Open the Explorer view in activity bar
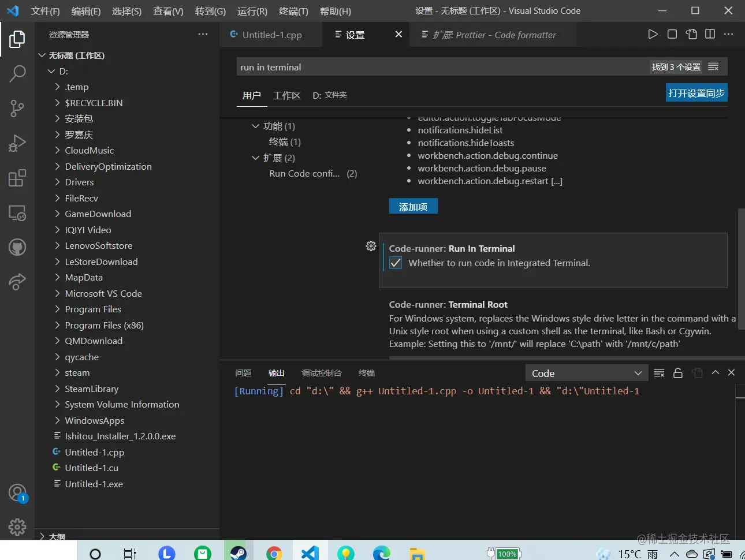This screenshot has width=745, height=560. pos(17,39)
